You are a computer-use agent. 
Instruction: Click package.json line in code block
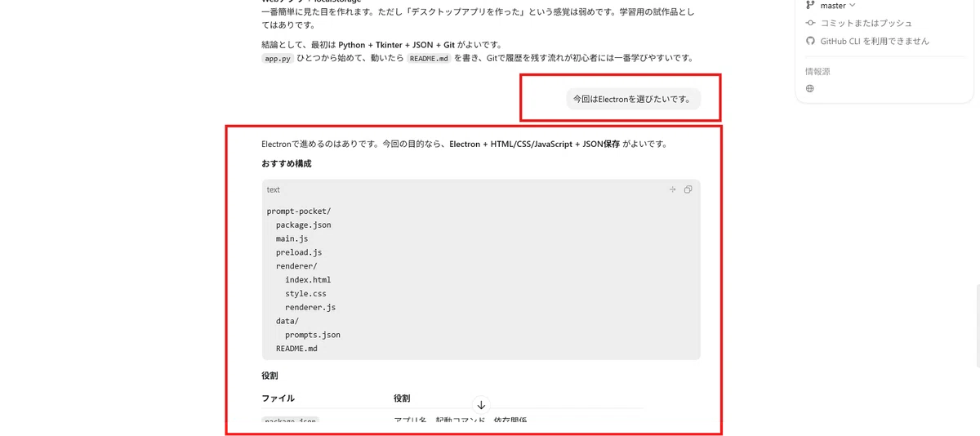point(304,225)
